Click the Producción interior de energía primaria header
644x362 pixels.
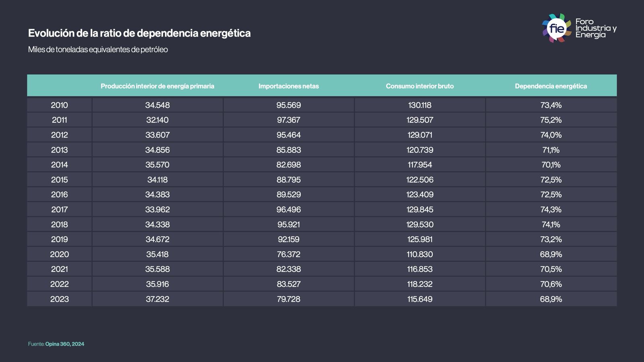[157, 86]
